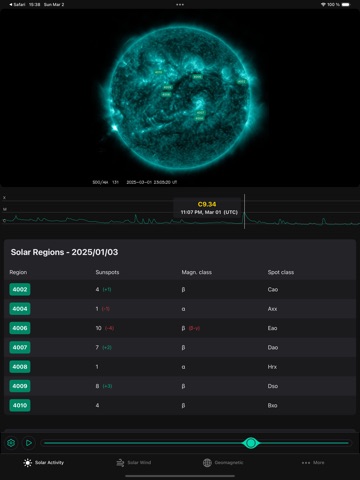Click spot class 'Bxo' for region 4010
Image resolution: width=360 pixels, height=480 pixels.
(x=272, y=406)
